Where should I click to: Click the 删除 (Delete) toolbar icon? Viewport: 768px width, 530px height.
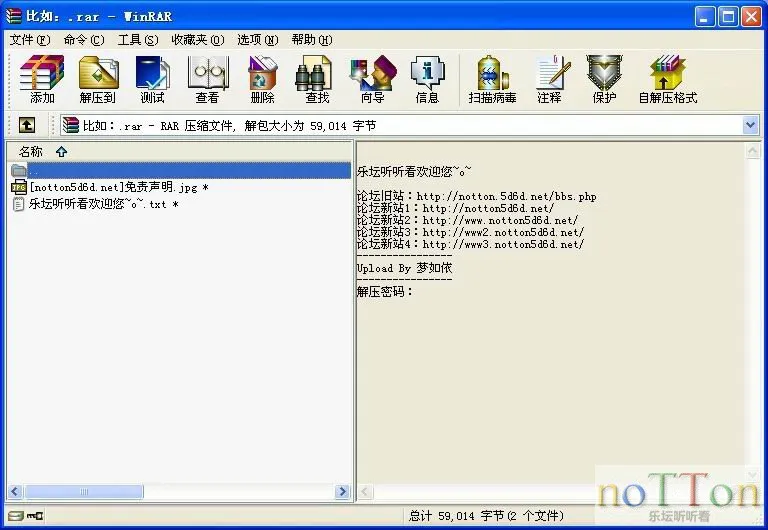click(262, 79)
